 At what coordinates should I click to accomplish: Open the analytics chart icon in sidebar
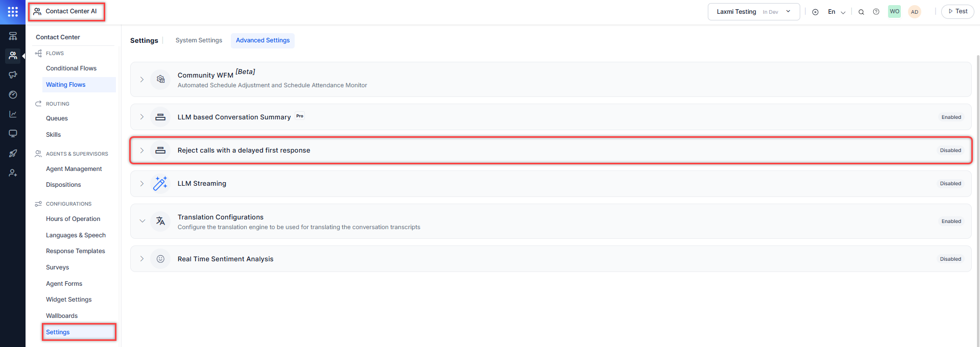[x=13, y=114]
